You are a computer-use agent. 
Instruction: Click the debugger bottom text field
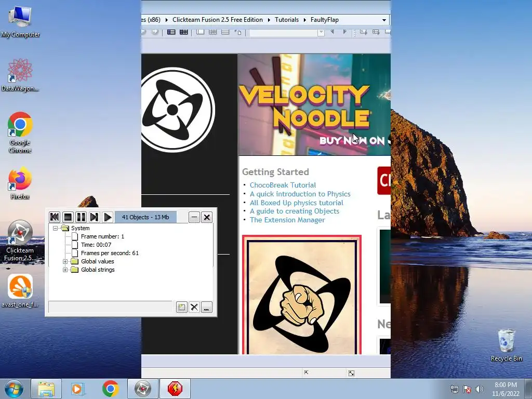click(110, 307)
